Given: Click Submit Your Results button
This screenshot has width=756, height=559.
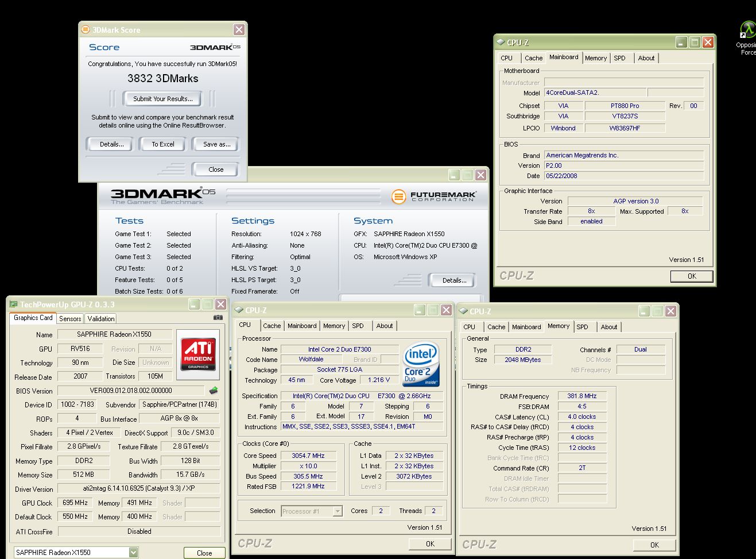Looking at the screenshot, I should [x=163, y=99].
